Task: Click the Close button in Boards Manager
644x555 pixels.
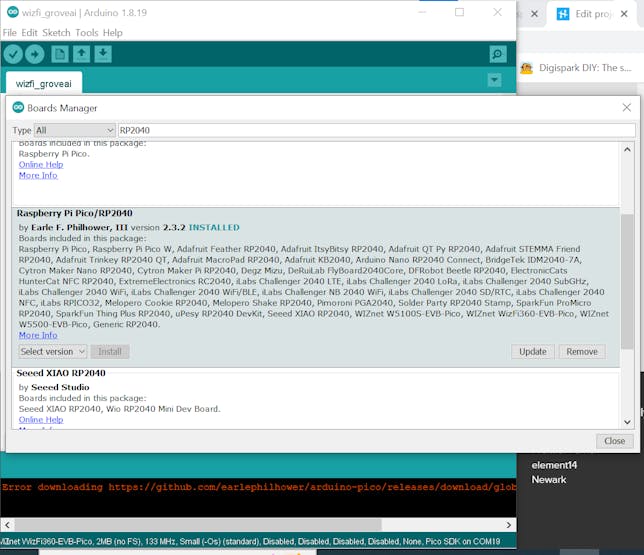Action: point(614,441)
